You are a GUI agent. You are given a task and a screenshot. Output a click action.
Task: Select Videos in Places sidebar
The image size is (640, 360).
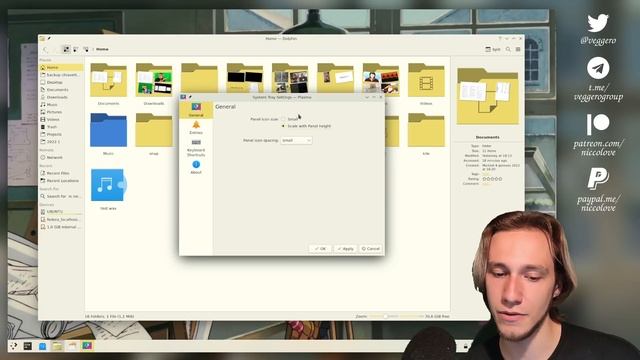pos(61,120)
